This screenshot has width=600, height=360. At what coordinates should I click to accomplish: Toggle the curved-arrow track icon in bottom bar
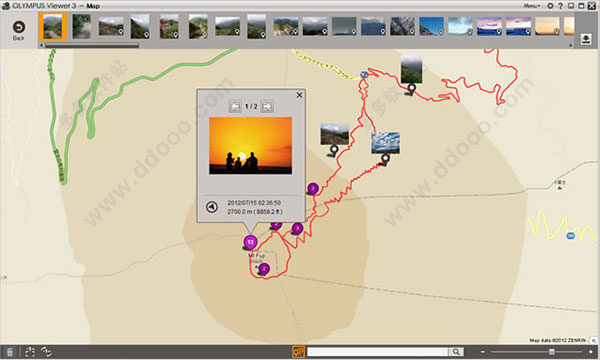[47, 352]
